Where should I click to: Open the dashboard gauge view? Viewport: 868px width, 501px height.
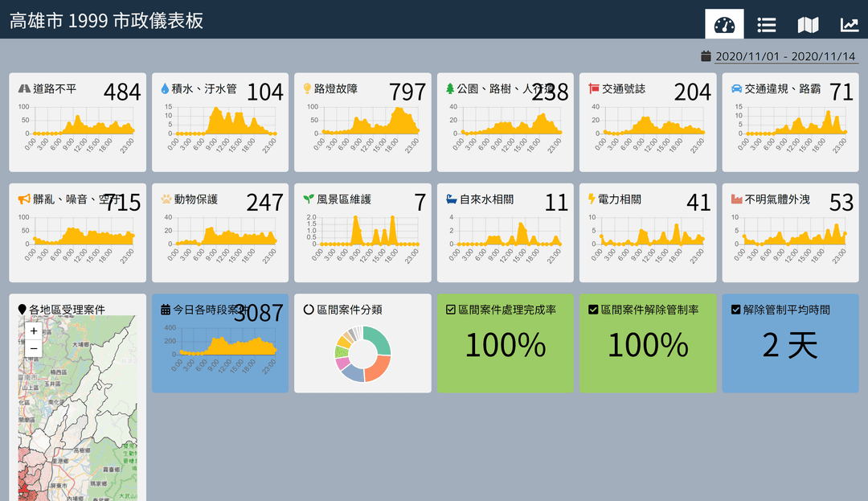pos(724,24)
